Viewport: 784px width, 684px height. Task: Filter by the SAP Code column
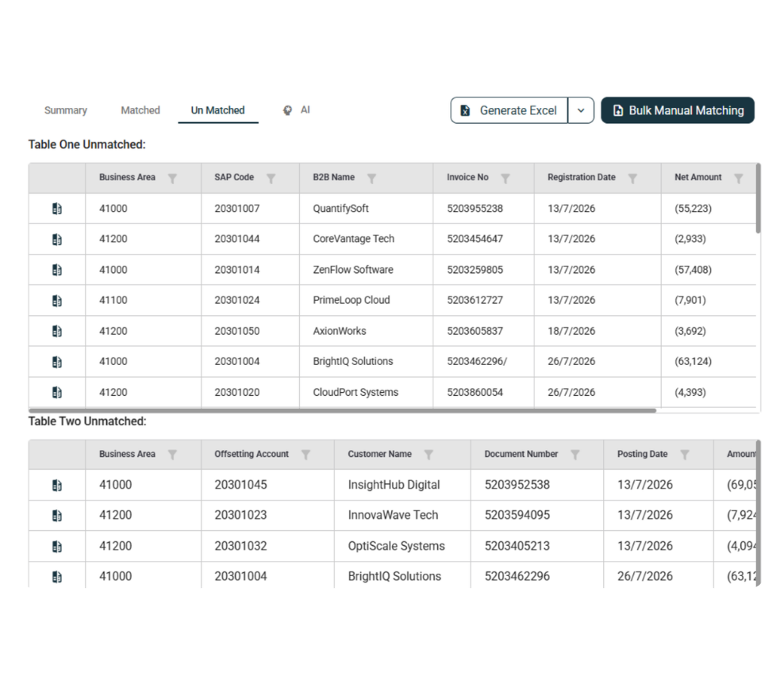coord(271,179)
